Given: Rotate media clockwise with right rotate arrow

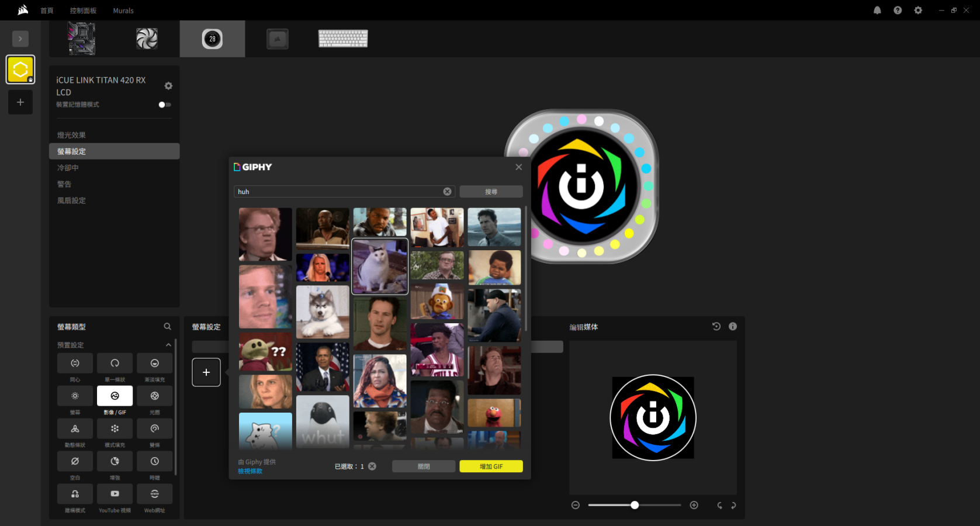Looking at the screenshot, I should (733, 506).
